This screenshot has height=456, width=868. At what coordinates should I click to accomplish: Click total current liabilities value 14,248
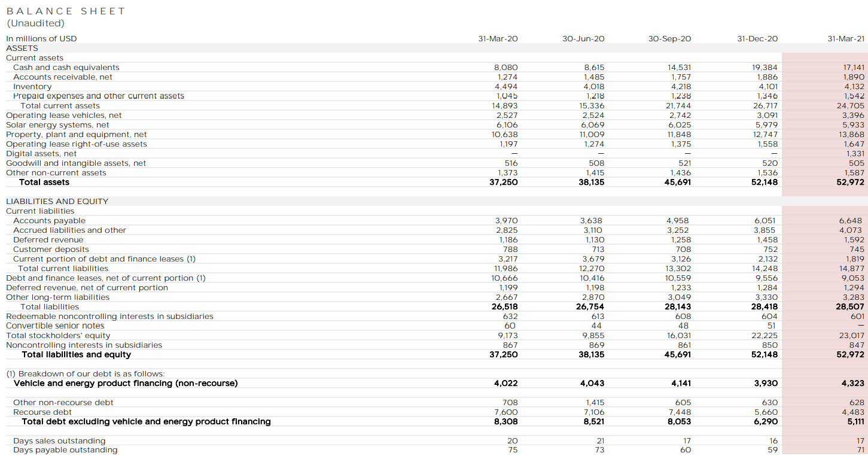[765, 268]
